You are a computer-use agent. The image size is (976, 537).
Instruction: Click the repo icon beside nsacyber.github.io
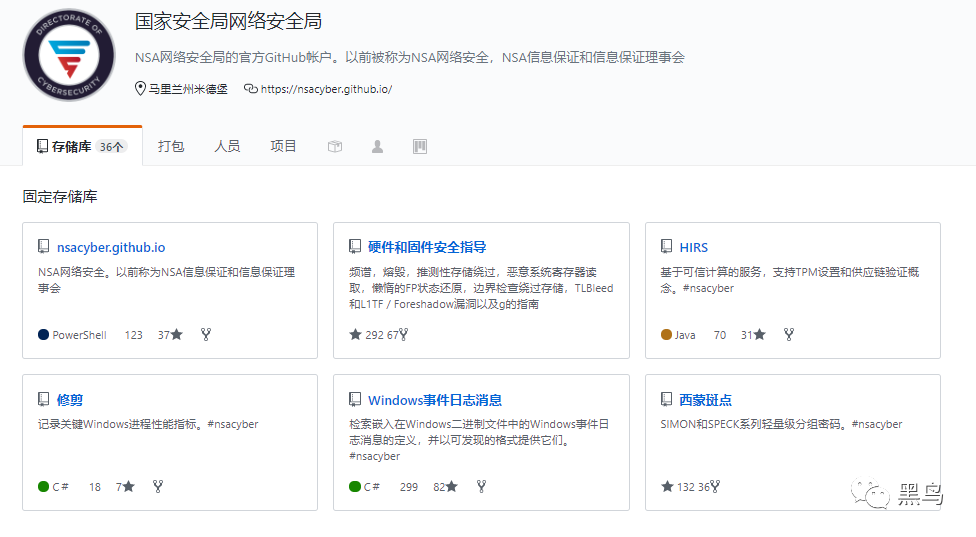44,246
